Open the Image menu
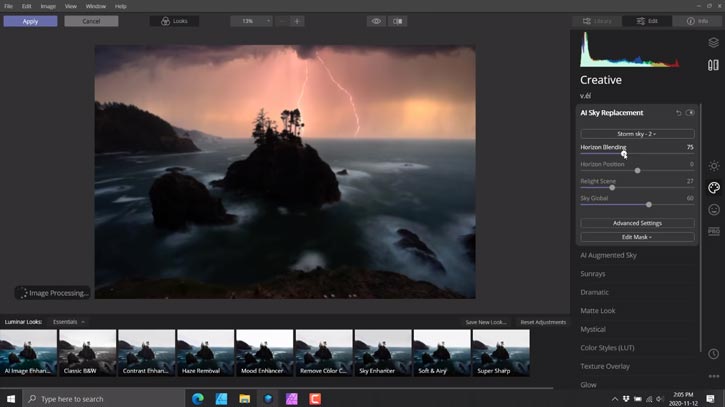 (x=48, y=6)
